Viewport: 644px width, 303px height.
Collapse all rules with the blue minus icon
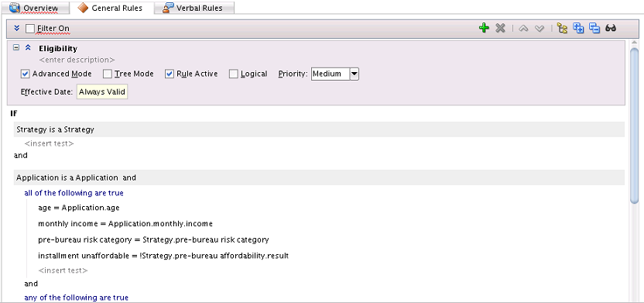pos(594,29)
